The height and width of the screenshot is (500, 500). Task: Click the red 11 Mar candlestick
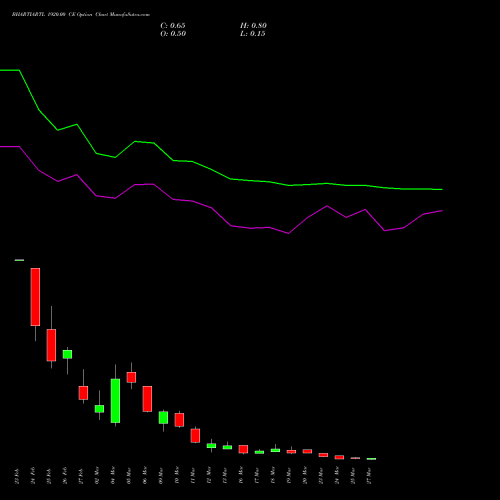195,436
